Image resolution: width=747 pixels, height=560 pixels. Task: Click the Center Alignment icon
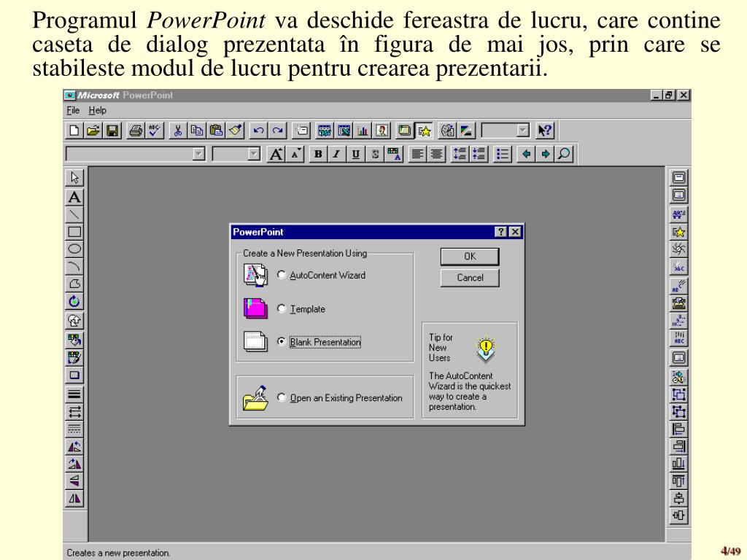[436, 155]
